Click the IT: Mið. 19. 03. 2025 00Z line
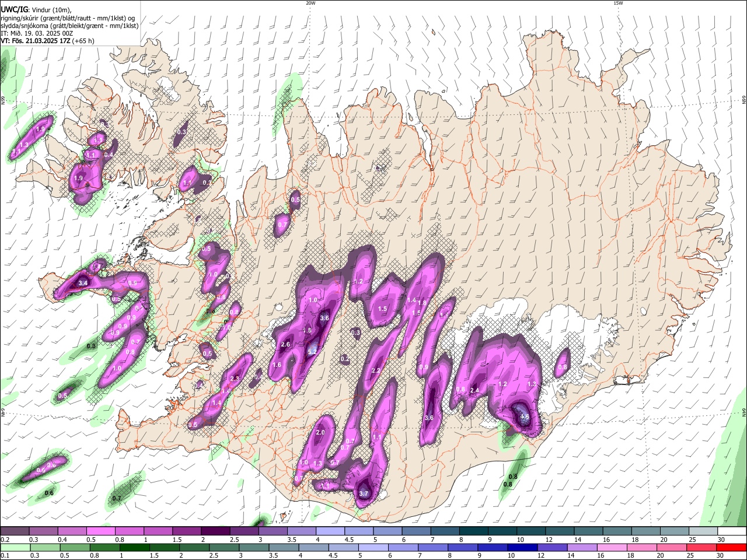Image resolution: width=747 pixels, height=560 pixels. pos(37,33)
